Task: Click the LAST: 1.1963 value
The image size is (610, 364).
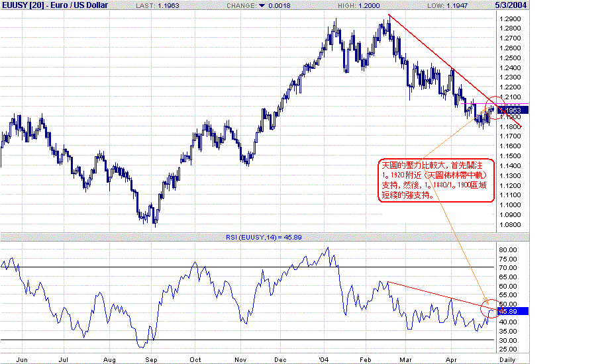Action: [158, 6]
